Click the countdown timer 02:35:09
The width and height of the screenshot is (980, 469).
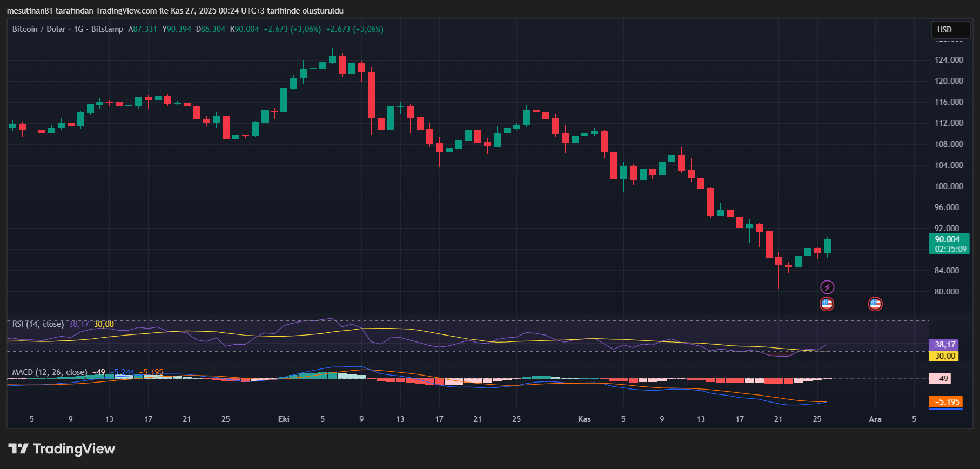tap(951, 249)
